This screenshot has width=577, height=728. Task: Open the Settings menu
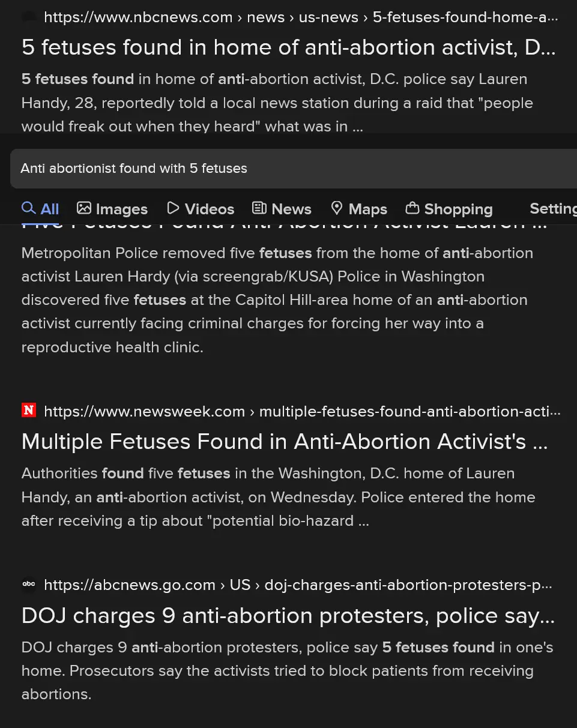(x=552, y=208)
